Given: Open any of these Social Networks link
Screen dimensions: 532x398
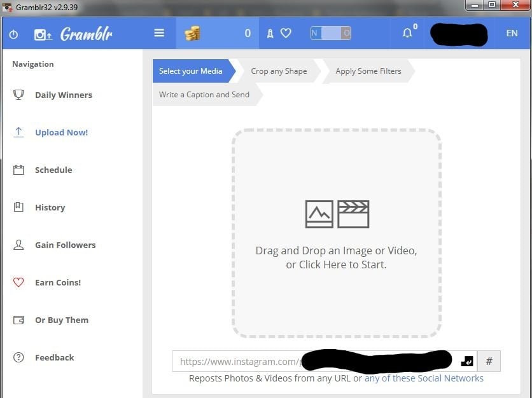Looking at the screenshot, I should point(424,378).
